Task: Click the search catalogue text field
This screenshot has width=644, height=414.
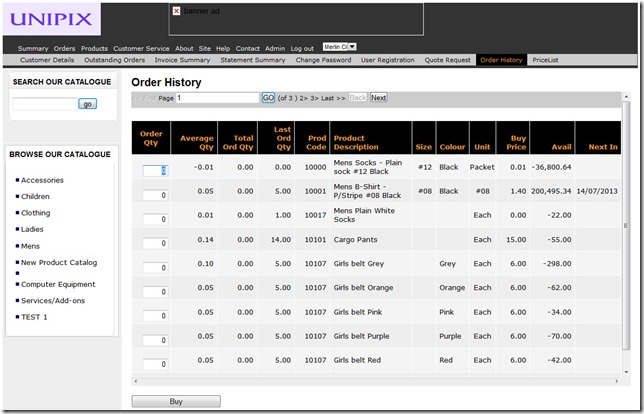Action: pyautogui.click(x=44, y=103)
